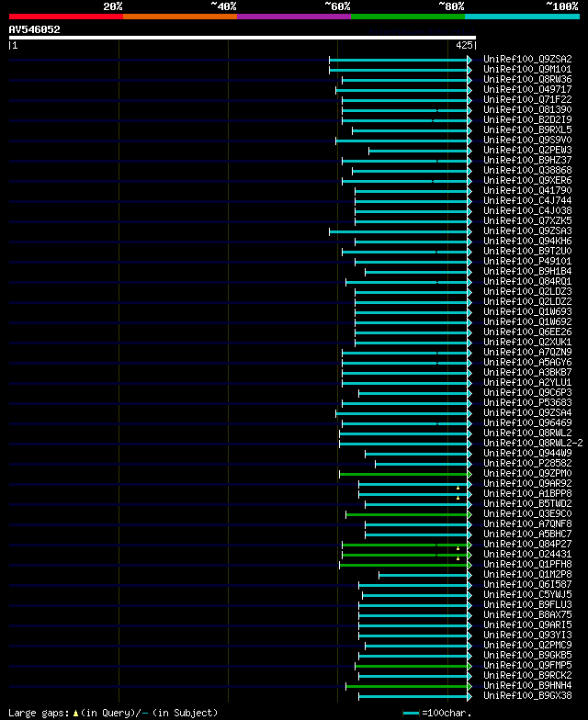Select label UniRef100_Q94KH6
588x720 pixels.
(x=527, y=241)
